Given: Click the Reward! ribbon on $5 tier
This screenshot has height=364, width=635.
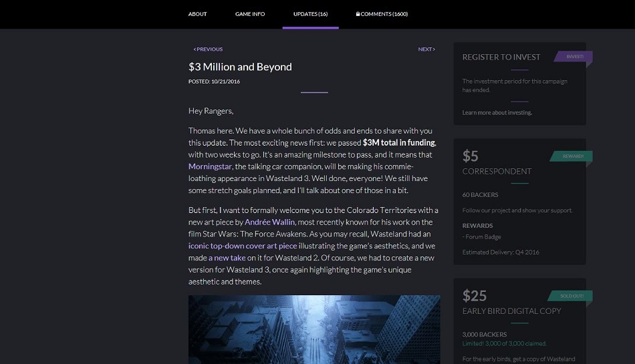Looking at the screenshot, I should pos(571,156).
